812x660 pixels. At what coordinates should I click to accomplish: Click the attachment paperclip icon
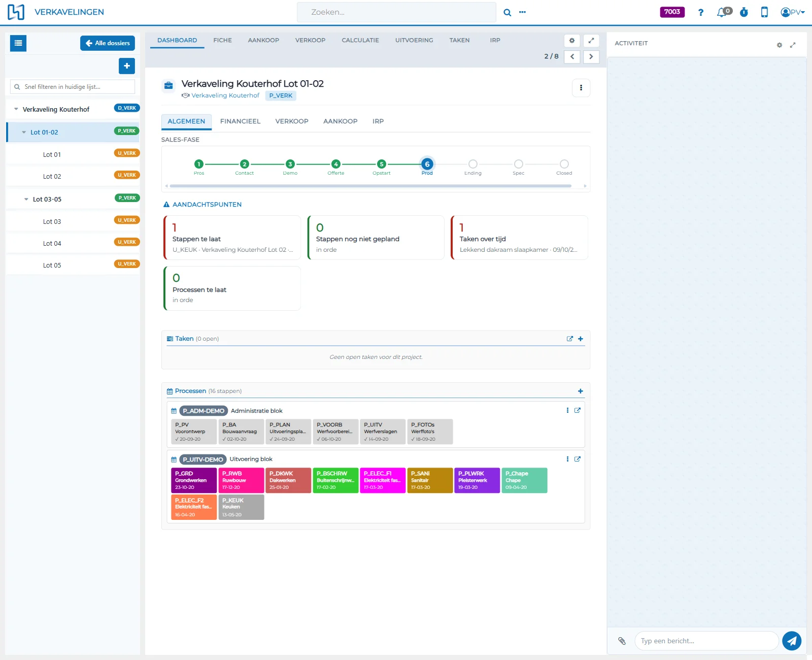(622, 641)
